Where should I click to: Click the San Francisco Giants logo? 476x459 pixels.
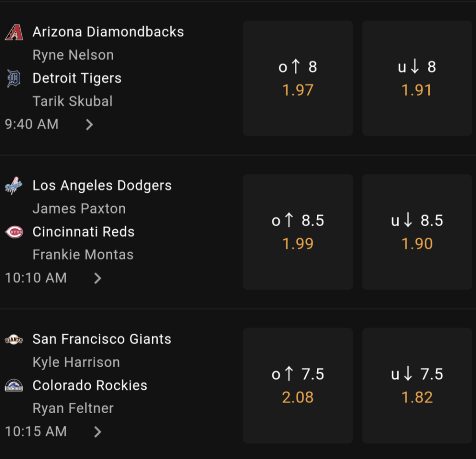[14, 339]
